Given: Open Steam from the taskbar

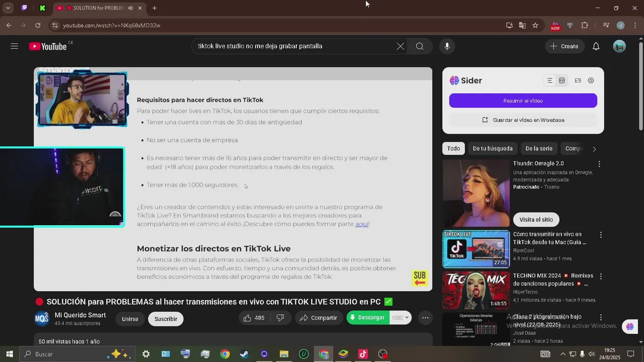Looking at the screenshot, I should click(244, 354).
